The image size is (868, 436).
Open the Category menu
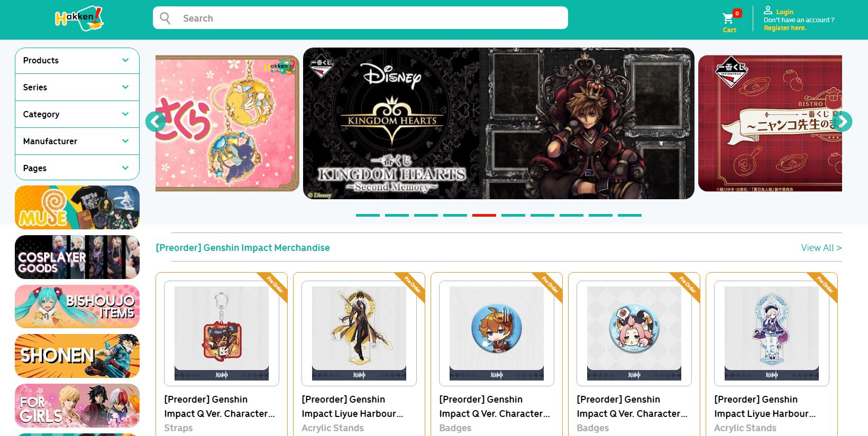point(77,114)
